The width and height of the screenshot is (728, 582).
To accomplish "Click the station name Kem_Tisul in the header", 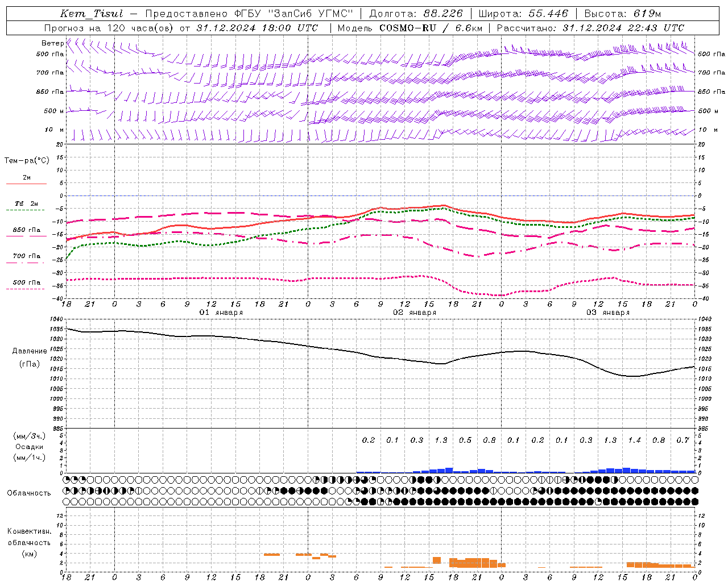I will pos(92,14).
